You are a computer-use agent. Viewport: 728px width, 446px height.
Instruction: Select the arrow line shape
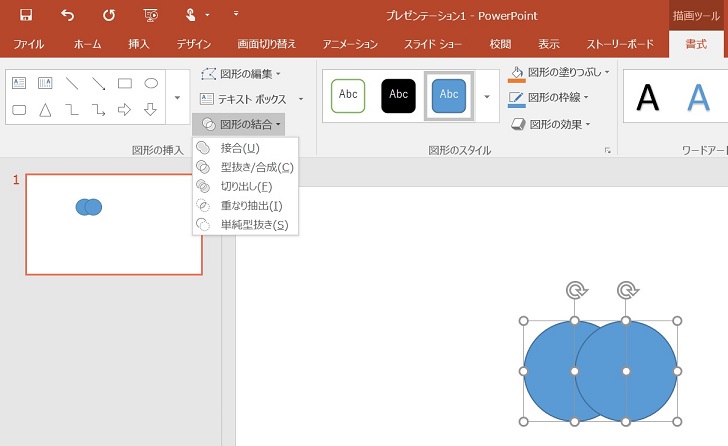point(98,83)
